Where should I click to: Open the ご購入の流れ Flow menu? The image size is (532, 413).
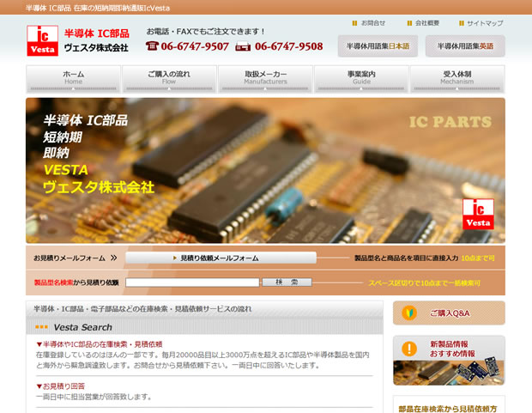[x=169, y=79]
